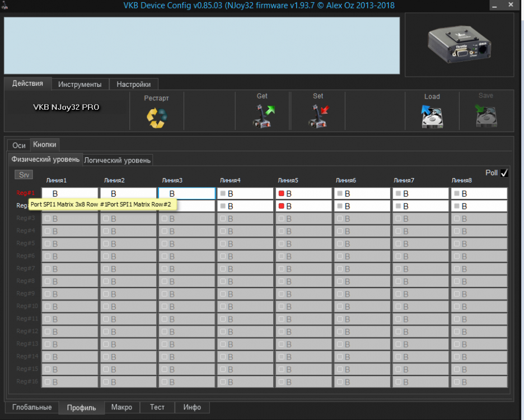Open the Тест bottom tab
This screenshot has width=524, height=420.
coord(157,407)
